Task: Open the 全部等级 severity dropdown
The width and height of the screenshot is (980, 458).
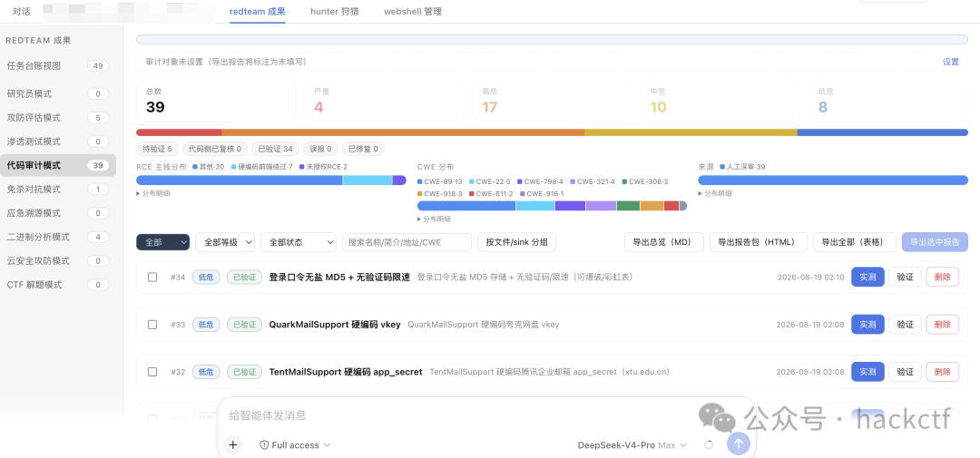Action: (225, 242)
